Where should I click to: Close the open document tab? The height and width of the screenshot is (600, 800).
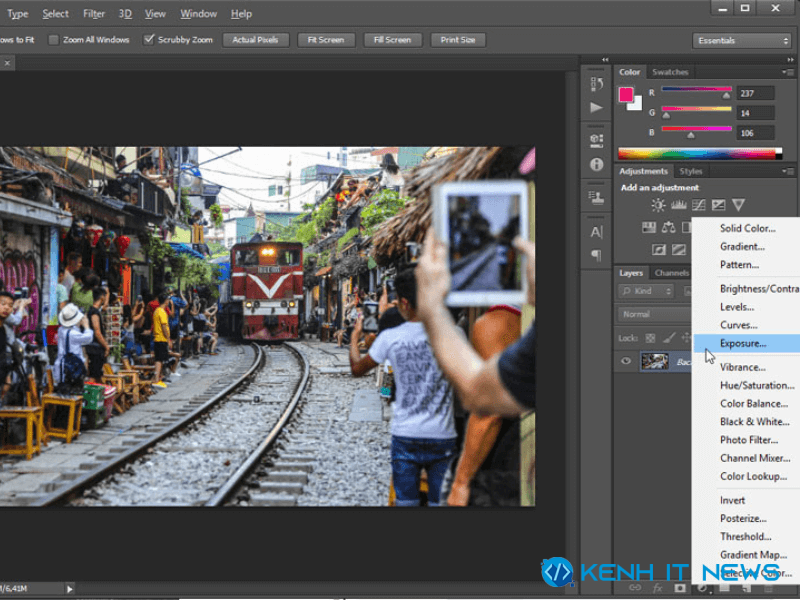pyautogui.click(x=7, y=63)
